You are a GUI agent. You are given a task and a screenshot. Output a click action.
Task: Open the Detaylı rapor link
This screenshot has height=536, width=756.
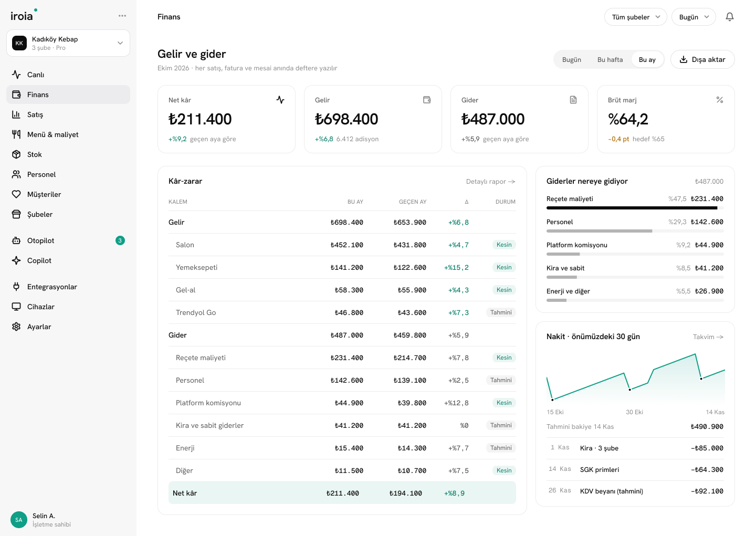click(491, 182)
